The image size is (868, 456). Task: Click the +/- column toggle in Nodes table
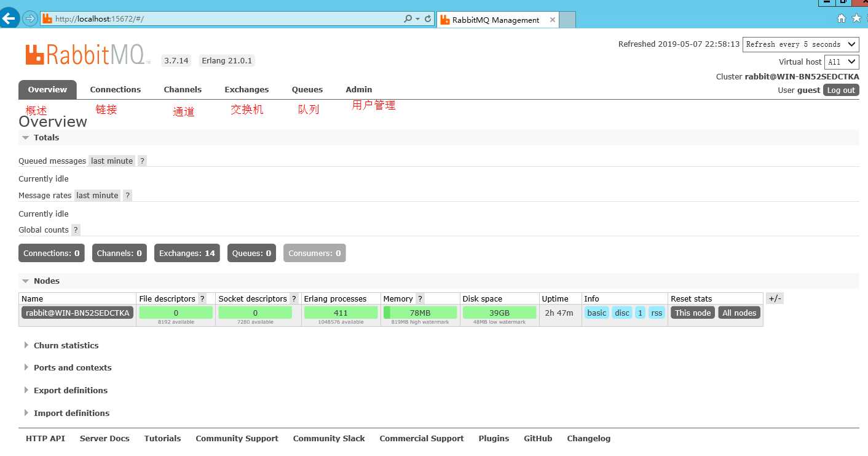[x=775, y=298]
